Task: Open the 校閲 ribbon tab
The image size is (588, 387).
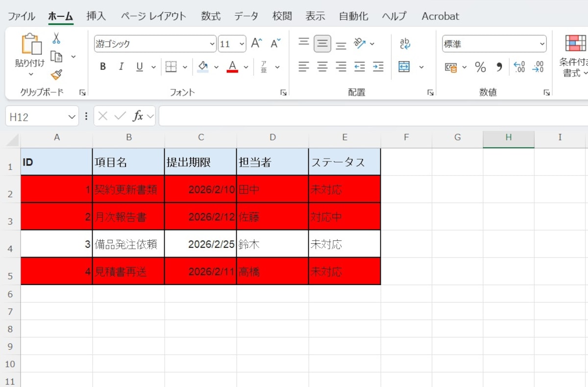Action: (x=282, y=16)
